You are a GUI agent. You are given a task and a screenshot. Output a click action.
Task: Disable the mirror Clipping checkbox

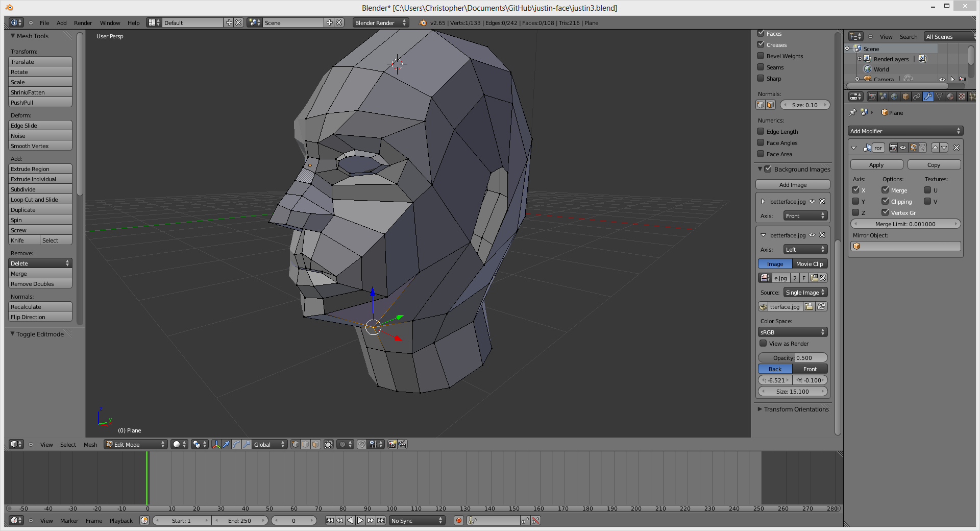885,201
